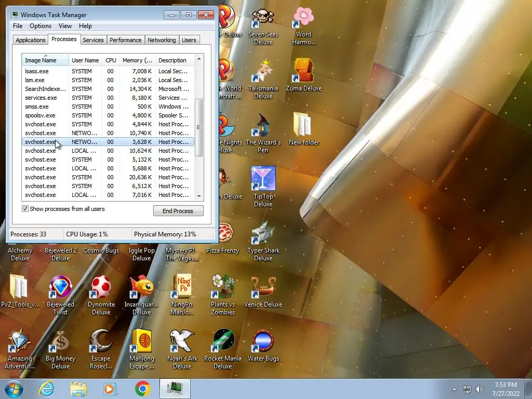Switch to the Users tab
This screenshot has width=532, height=399.
point(189,40)
